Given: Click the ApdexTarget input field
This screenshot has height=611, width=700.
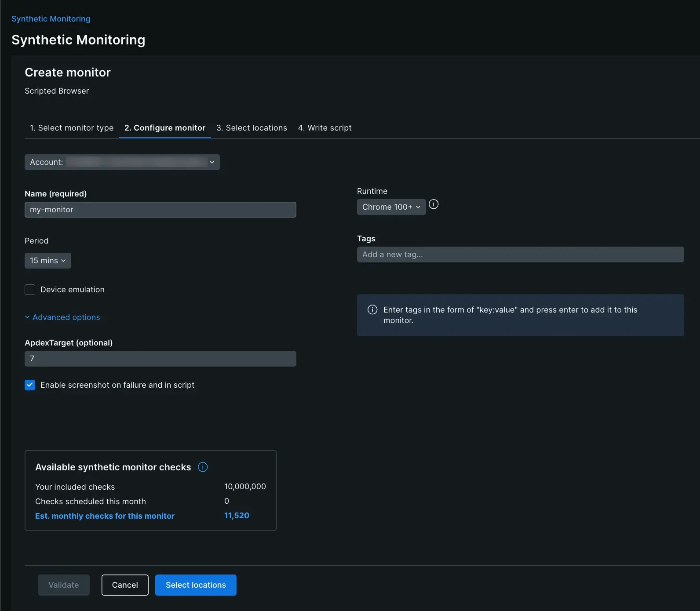Looking at the screenshot, I should [x=160, y=359].
